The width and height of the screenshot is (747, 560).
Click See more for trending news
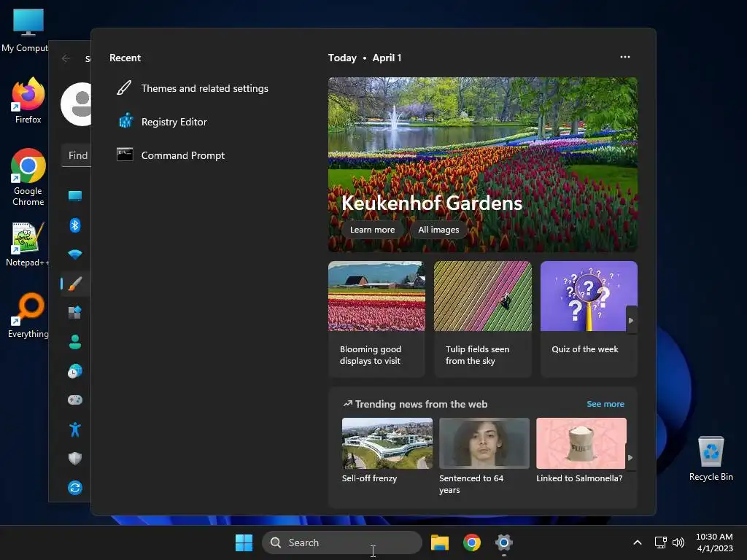point(605,404)
